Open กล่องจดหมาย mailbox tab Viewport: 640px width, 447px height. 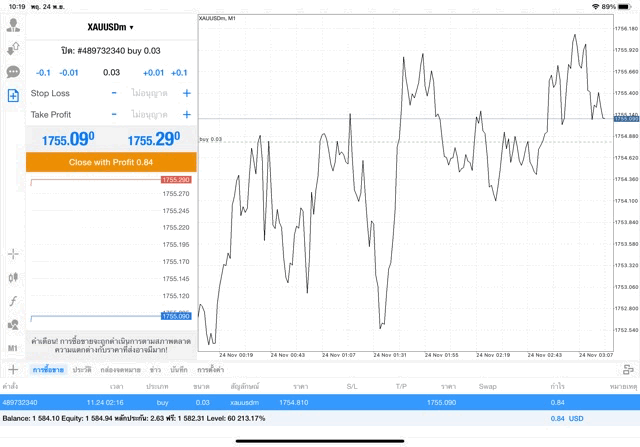(x=120, y=370)
